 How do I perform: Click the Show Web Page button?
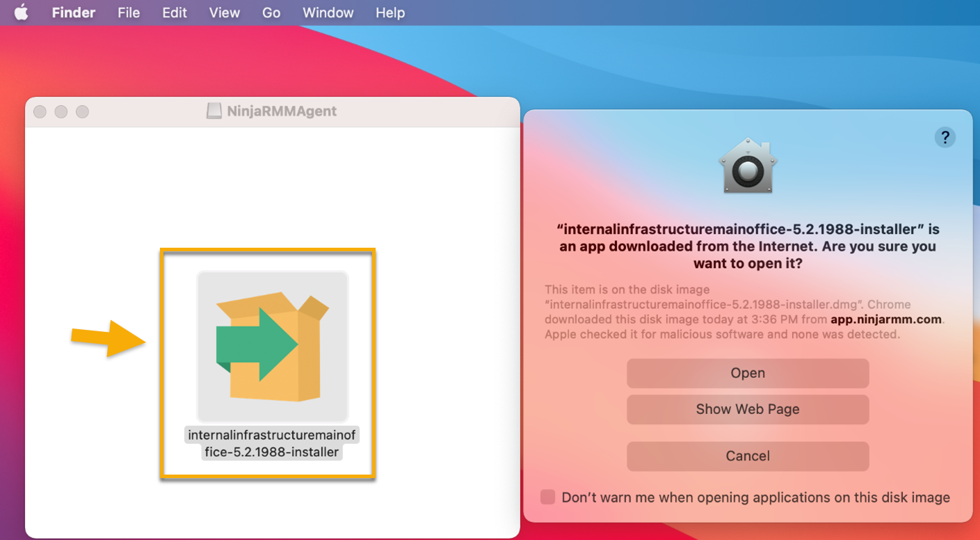(x=747, y=409)
